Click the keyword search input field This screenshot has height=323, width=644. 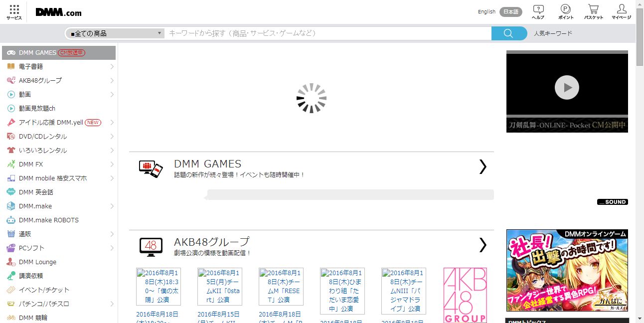coord(328,33)
